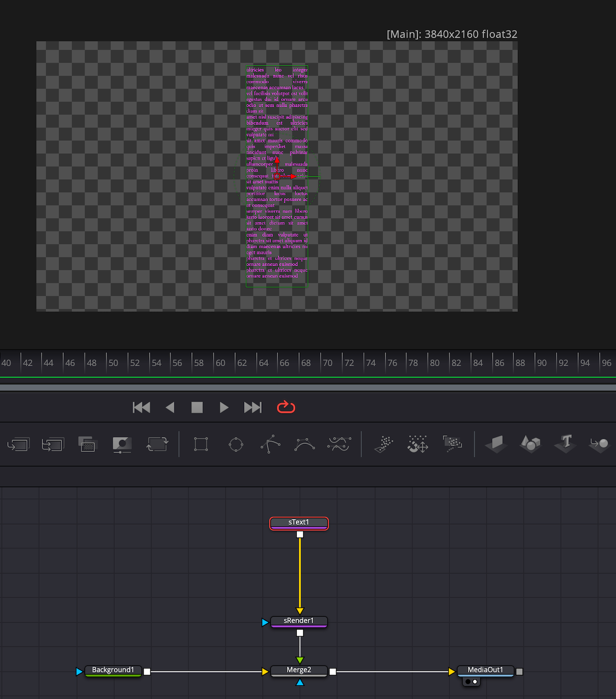Click the green foreground input of Merge2

pos(300,660)
